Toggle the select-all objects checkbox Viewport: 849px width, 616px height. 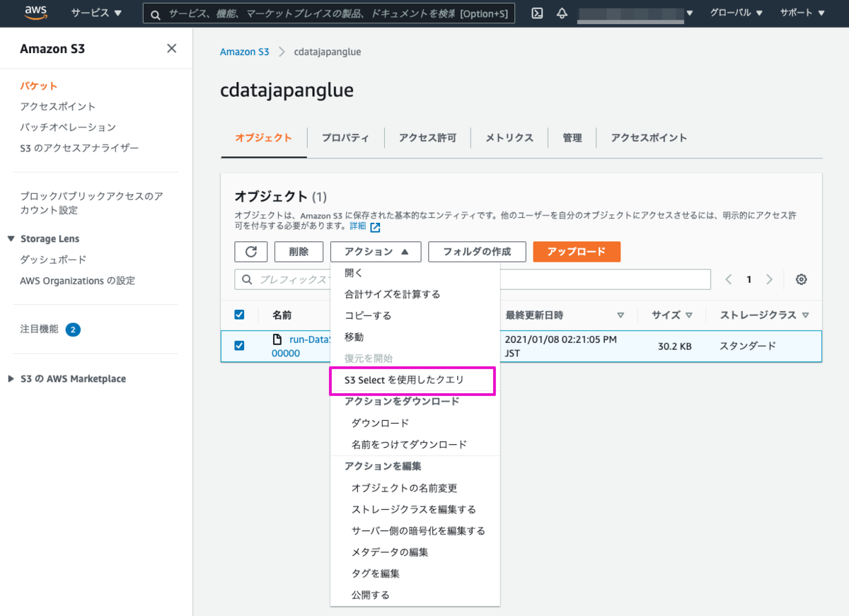(239, 315)
